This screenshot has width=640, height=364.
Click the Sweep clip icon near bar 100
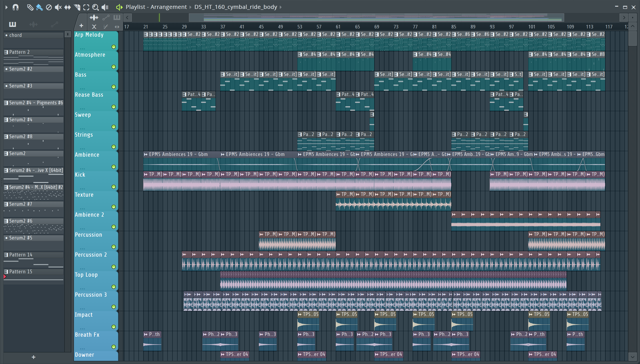[x=526, y=114]
